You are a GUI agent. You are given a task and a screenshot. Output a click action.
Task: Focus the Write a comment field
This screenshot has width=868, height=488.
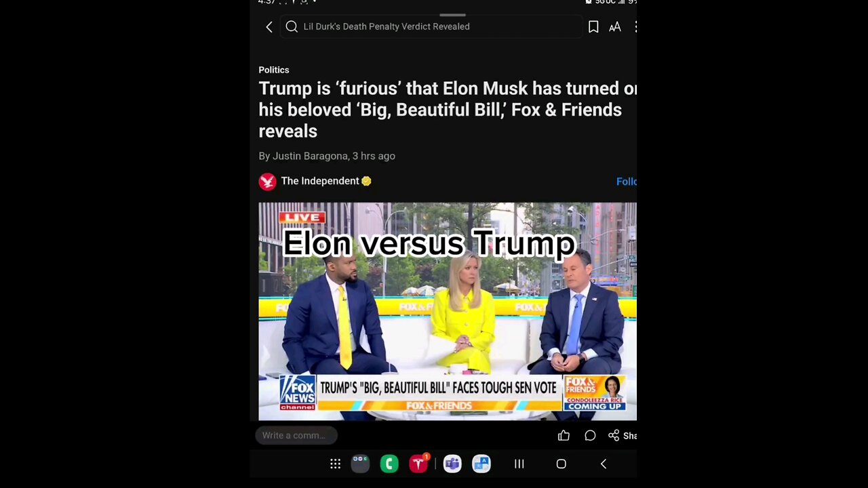pos(296,435)
